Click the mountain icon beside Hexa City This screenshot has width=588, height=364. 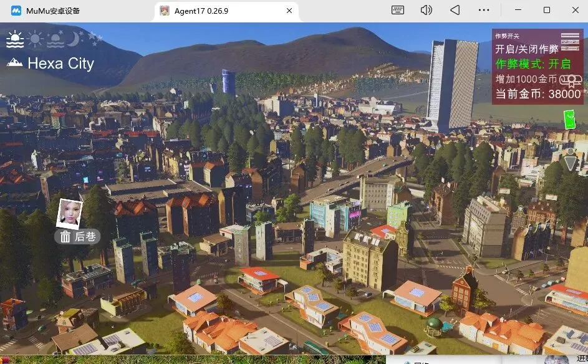pos(14,62)
